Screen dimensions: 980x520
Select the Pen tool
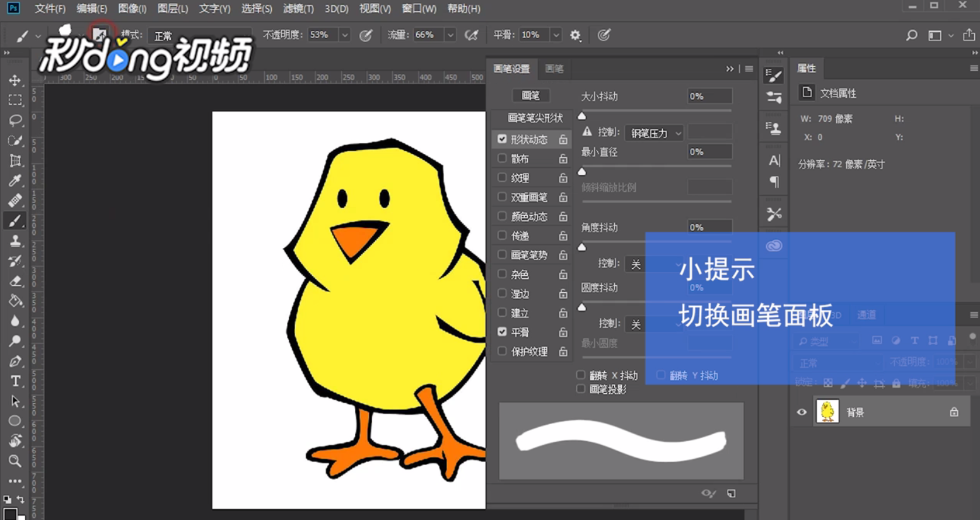pos(15,362)
